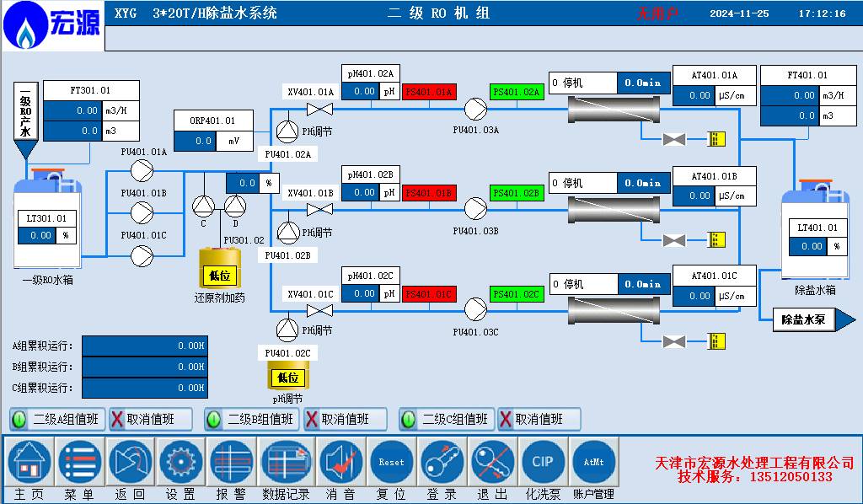Select the LT401.01 level percent value
The image size is (863, 504).
point(808,246)
